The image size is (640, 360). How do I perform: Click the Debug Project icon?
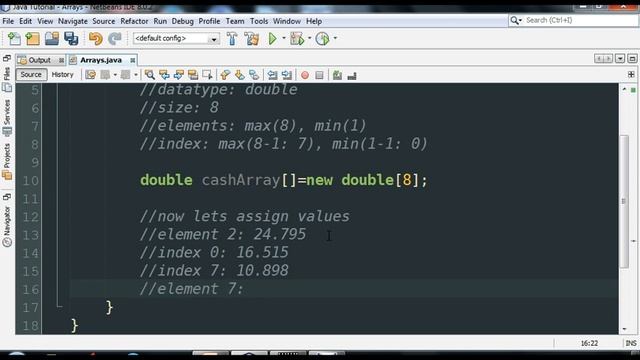coord(297,38)
